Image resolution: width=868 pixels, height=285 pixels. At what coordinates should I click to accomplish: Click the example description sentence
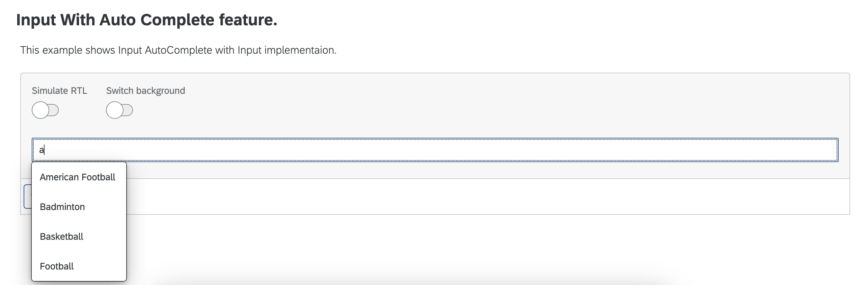(x=178, y=50)
